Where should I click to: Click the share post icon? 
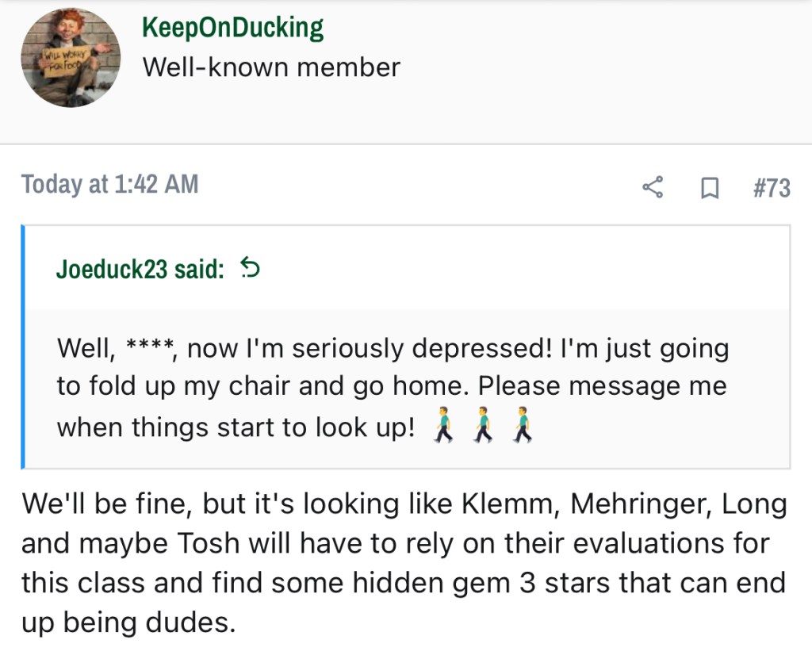coord(653,188)
